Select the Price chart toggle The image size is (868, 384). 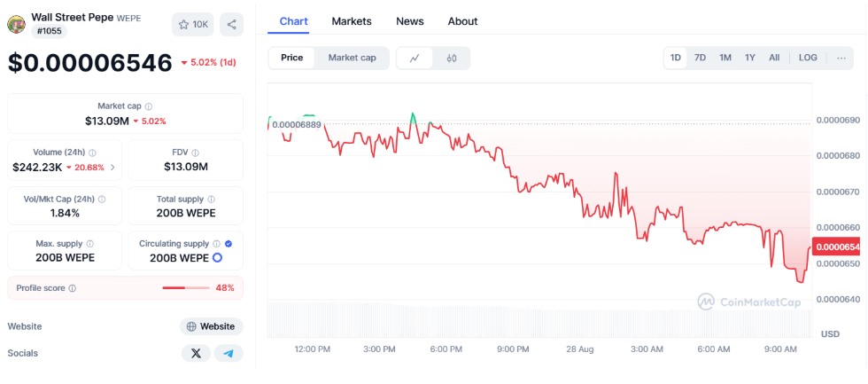pyautogui.click(x=291, y=58)
